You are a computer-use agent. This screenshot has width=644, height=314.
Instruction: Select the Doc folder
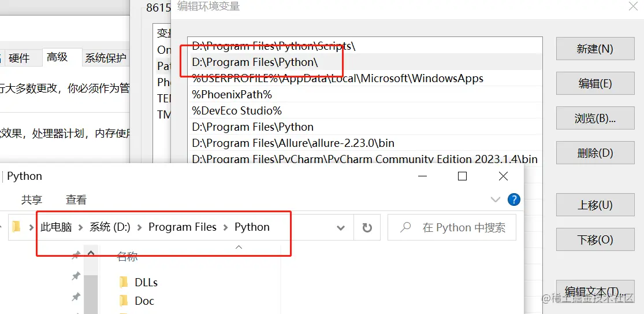(144, 301)
